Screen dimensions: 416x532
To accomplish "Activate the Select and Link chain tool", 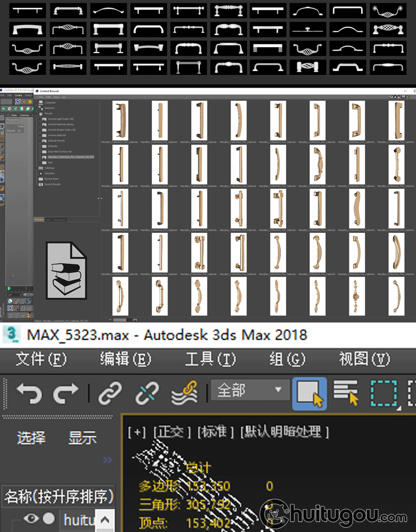I will pyautogui.click(x=110, y=393).
